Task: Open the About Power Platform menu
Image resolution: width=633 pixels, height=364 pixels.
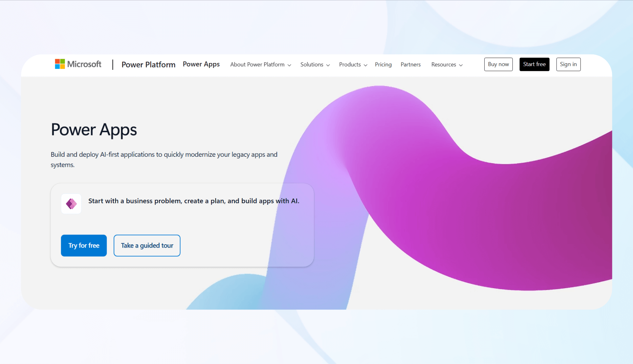Action: pos(257,65)
